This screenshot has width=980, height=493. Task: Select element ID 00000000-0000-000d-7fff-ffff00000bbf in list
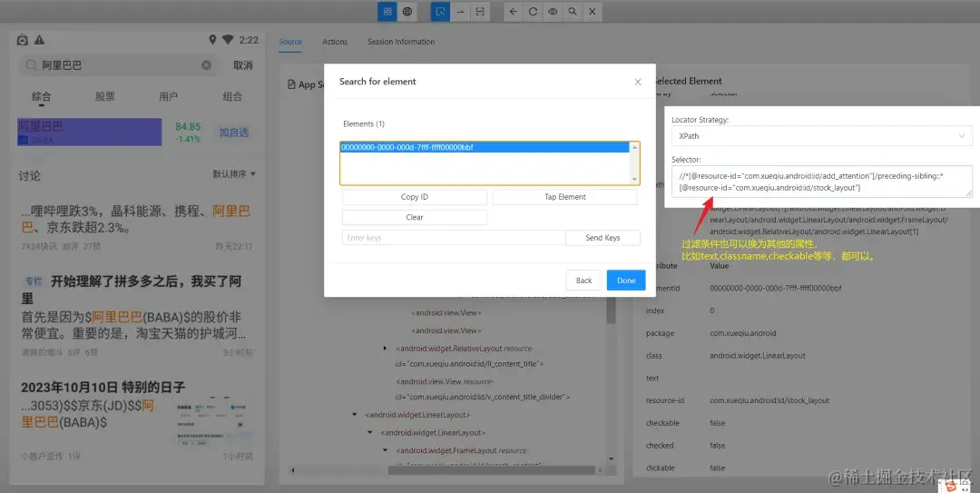[x=485, y=148]
